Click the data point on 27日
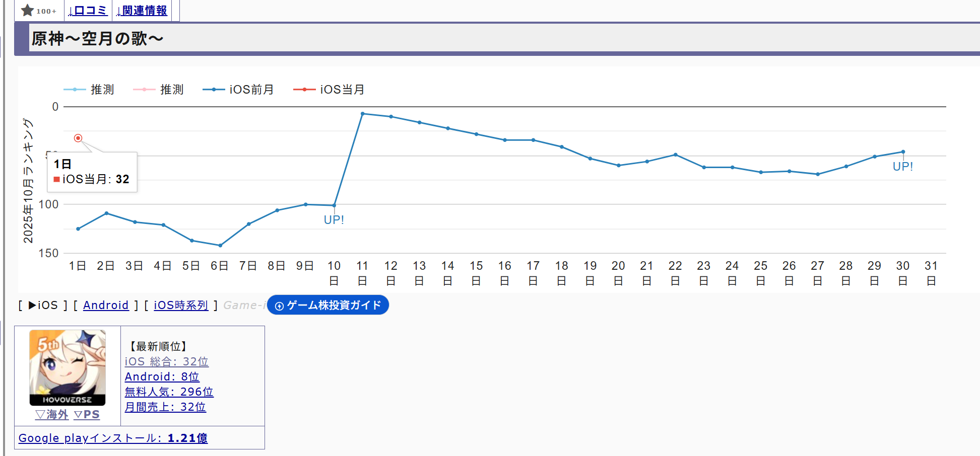Image resolution: width=980 pixels, height=456 pixels. pos(818,174)
